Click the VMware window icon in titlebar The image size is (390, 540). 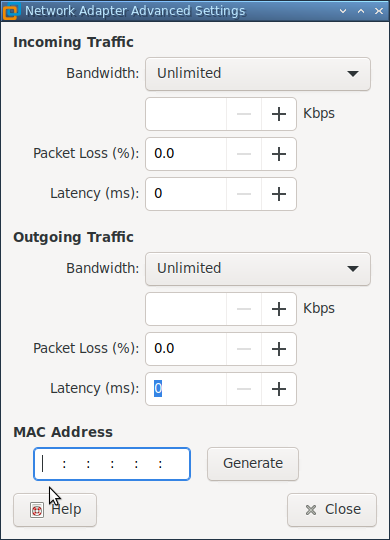[11, 11]
